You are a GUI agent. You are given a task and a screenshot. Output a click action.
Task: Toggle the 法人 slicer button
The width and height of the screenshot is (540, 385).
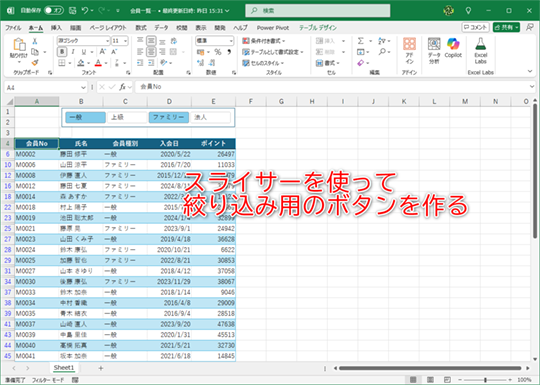(x=210, y=117)
